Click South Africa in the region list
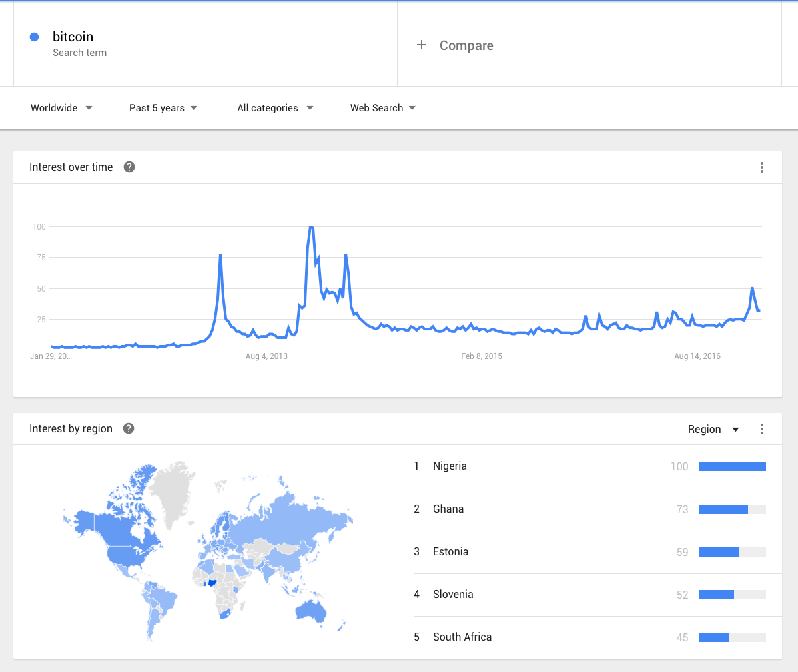The height and width of the screenshot is (672, 798). pyautogui.click(x=462, y=637)
